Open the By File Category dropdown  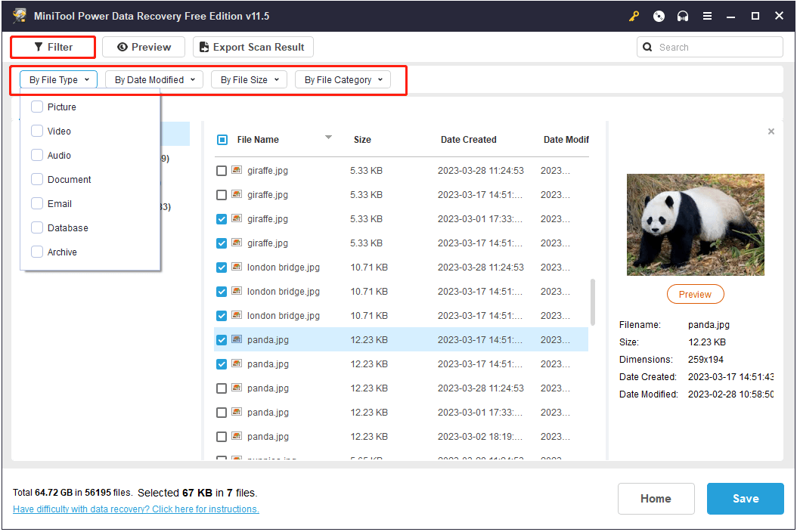[343, 79]
